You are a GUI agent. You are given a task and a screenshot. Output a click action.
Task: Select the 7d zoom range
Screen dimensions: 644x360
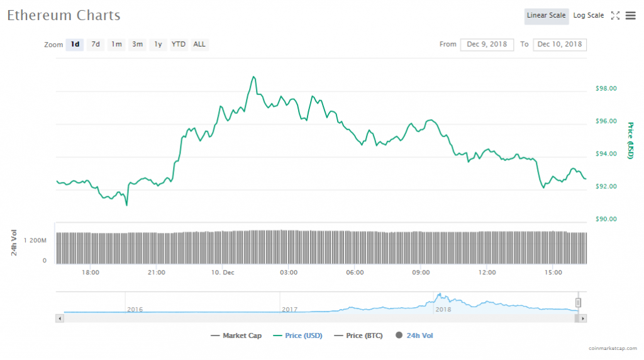coord(96,45)
